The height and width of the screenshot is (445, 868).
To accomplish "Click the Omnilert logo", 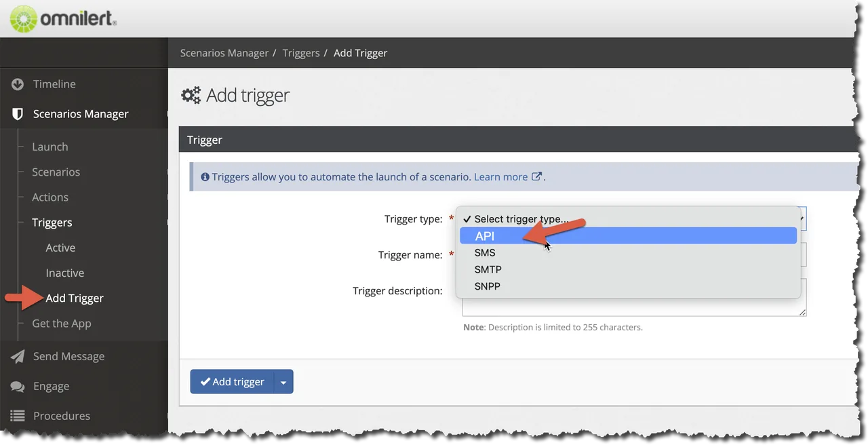I will (x=62, y=18).
